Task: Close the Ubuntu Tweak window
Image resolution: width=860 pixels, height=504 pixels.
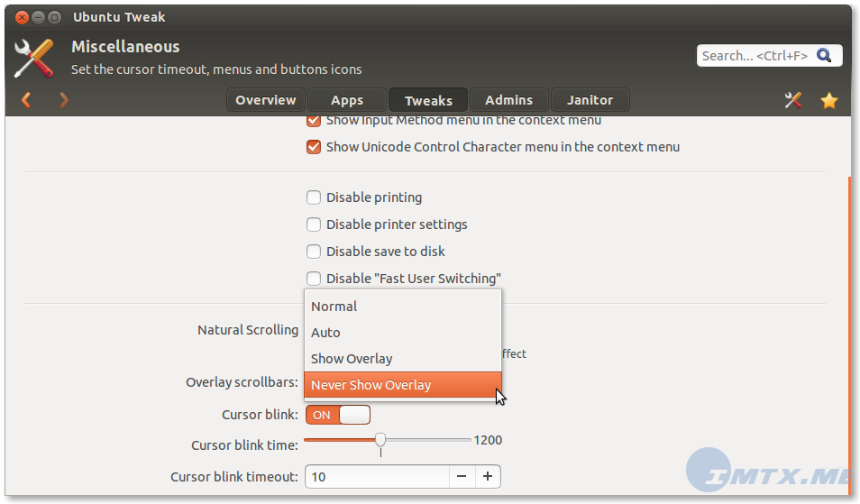Action: [x=22, y=17]
